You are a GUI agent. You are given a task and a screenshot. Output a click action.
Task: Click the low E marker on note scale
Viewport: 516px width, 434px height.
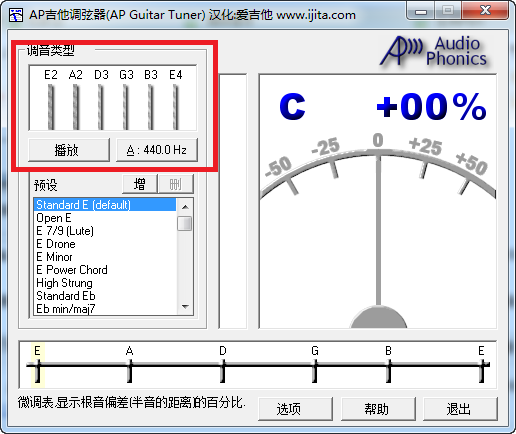(38, 366)
